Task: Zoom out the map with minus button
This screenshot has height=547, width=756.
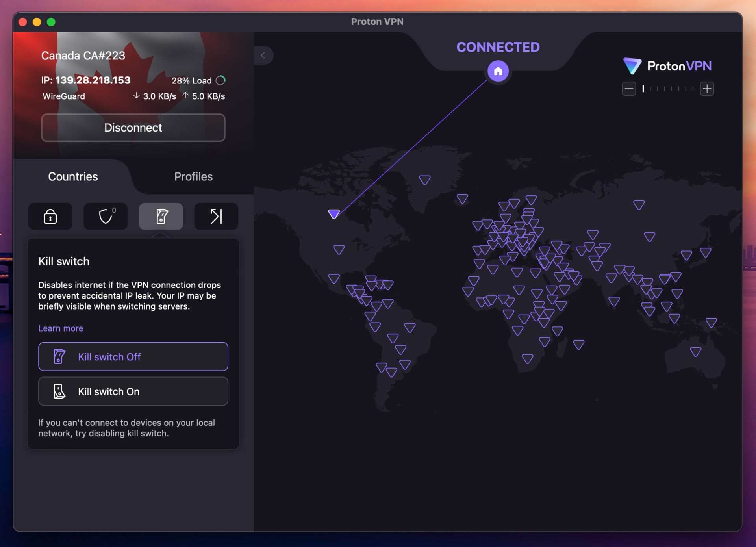Action: pyautogui.click(x=629, y=89)
